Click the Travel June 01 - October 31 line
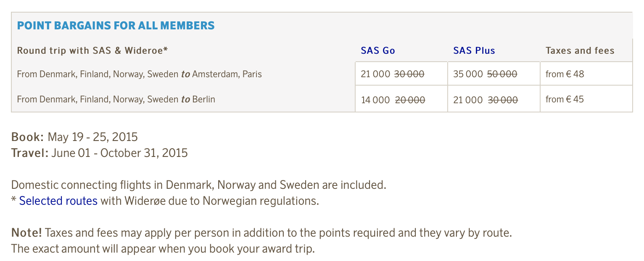Screen dimensions: 644x261 pos(100,153)
